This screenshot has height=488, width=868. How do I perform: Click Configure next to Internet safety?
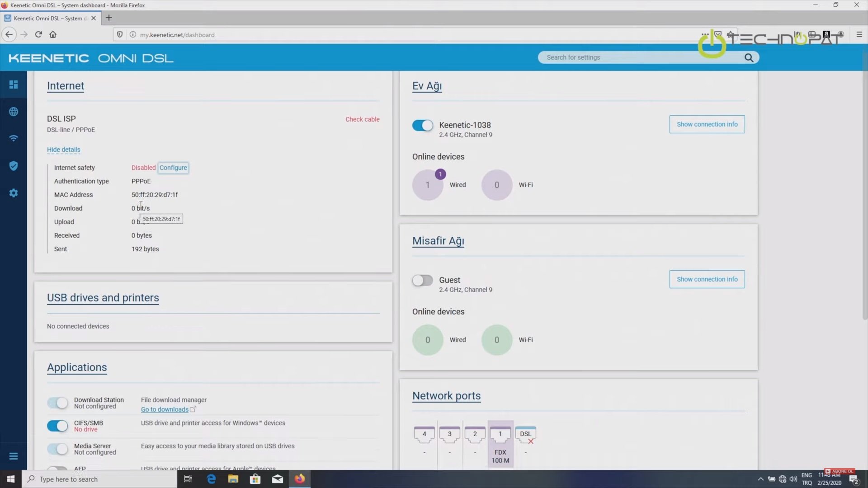click(173, 168)
